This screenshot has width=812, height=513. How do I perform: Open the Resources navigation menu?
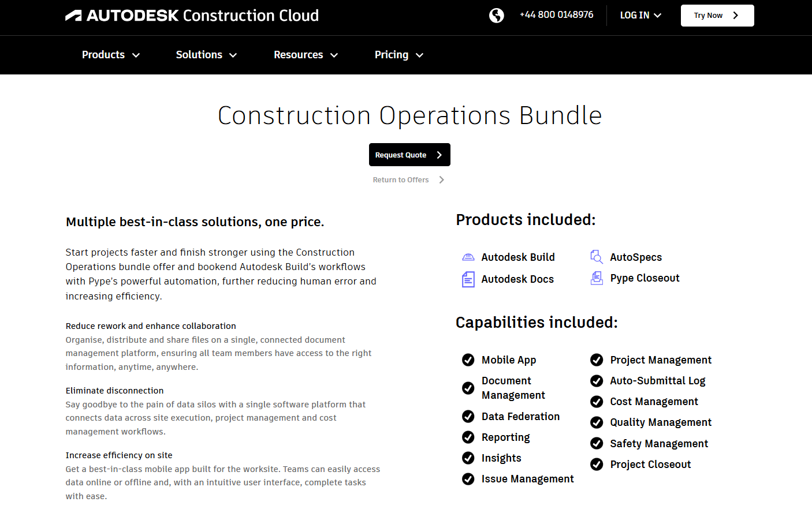pyautogui.click(x=306, y=55)
